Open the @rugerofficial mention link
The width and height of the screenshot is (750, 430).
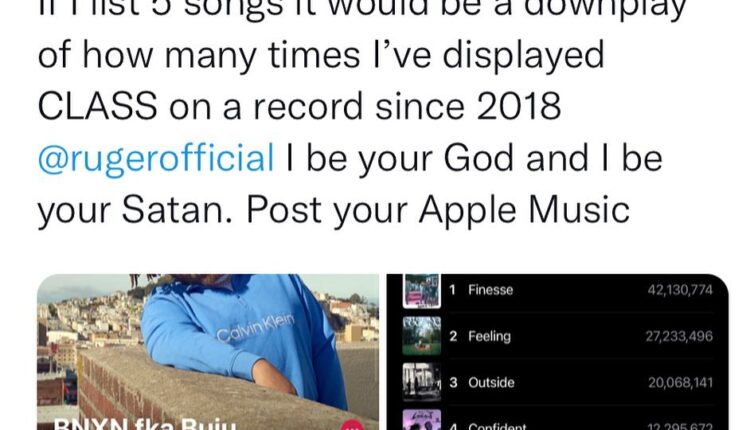[x=156, y=158]
